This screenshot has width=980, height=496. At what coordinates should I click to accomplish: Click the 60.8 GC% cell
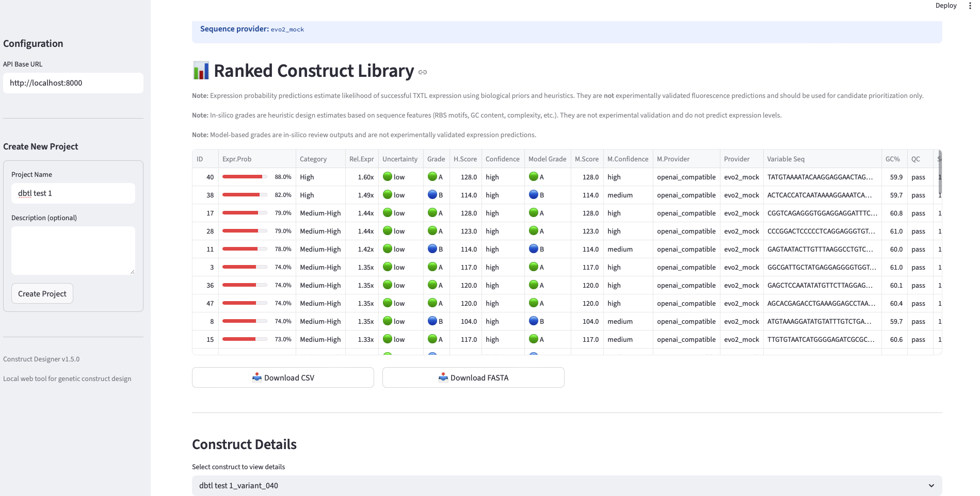(x=894, y=213)
